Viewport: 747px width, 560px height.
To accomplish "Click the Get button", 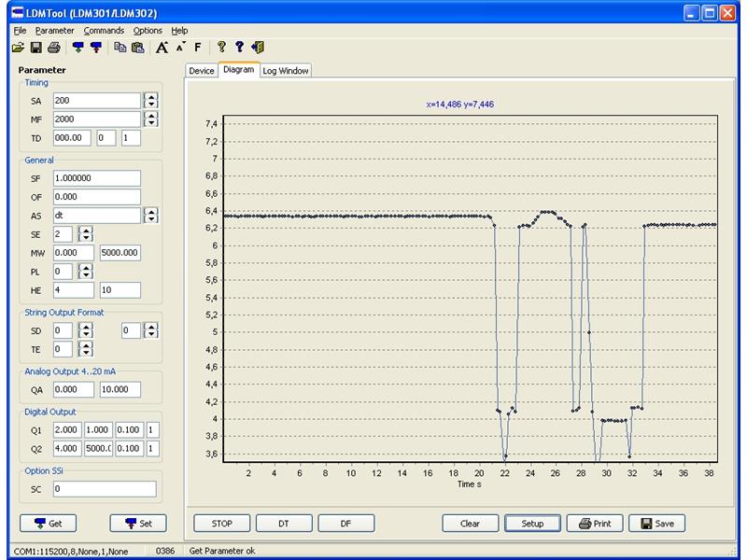I will (48, 524).
